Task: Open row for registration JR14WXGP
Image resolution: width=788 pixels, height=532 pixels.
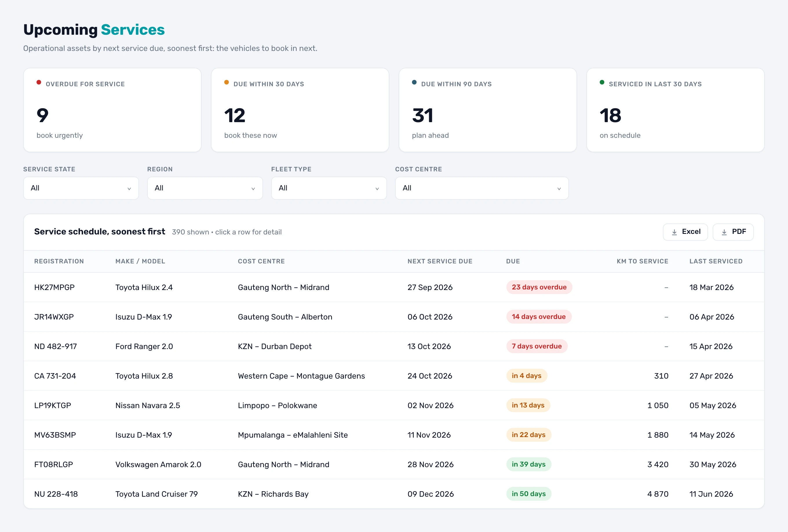Action: pyautogui.click(x=394, y=317)
